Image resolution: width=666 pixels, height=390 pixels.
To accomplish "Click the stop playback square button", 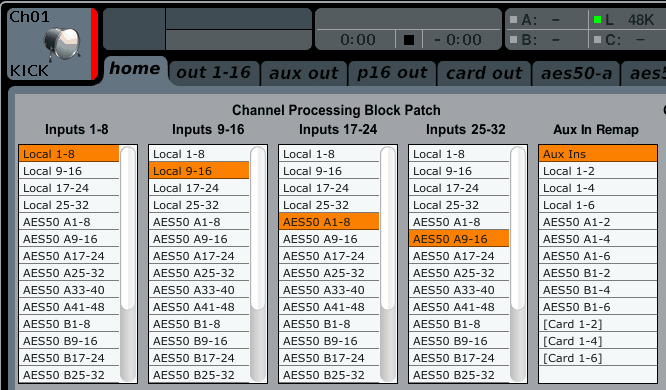I will 409,40.
